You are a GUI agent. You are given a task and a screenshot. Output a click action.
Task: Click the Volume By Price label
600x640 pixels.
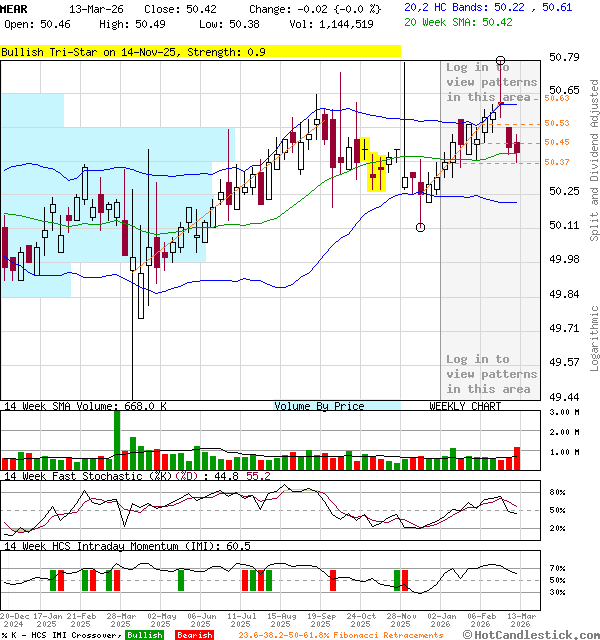click(x=320, y=406)
